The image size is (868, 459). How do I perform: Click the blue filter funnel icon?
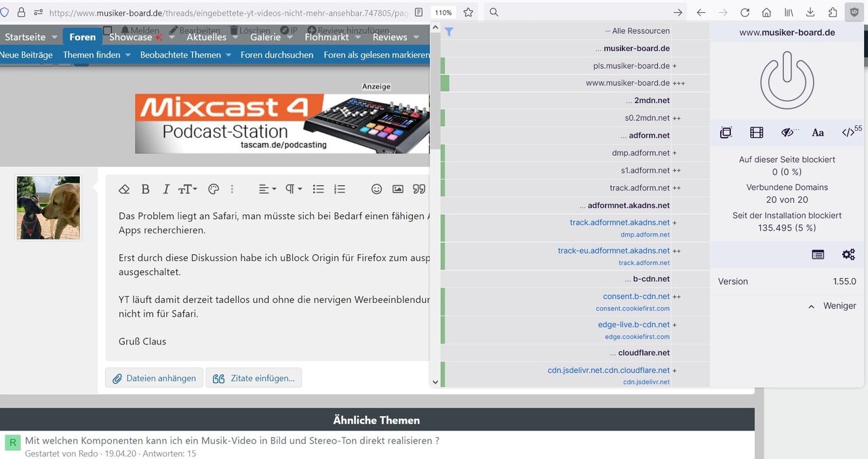coord(449,31)
